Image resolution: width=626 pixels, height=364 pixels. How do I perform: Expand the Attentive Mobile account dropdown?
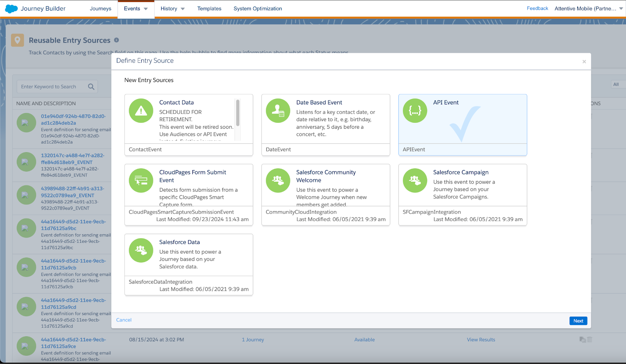coord(621,9)
